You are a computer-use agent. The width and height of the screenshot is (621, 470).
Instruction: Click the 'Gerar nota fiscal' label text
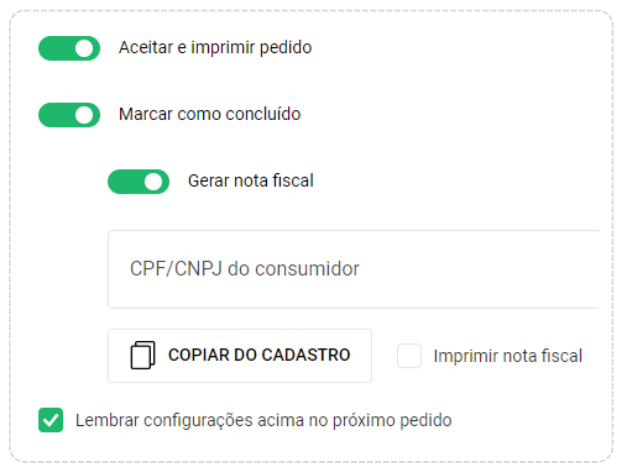pyautogui.click(x=250, y=181)
